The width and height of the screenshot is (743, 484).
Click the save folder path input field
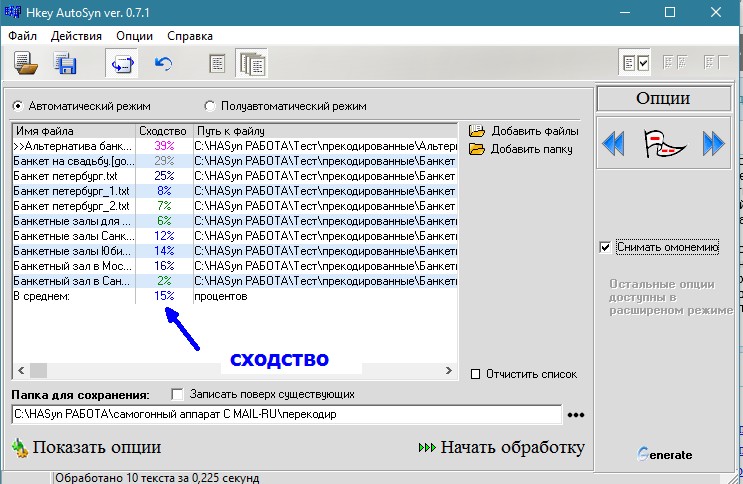pos(286,414)
